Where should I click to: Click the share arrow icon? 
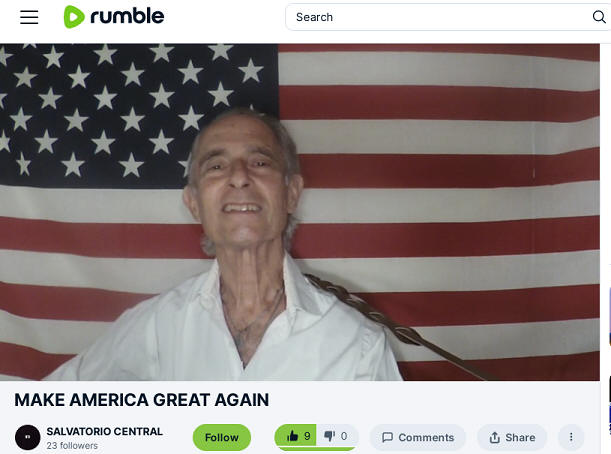[494, 438]
